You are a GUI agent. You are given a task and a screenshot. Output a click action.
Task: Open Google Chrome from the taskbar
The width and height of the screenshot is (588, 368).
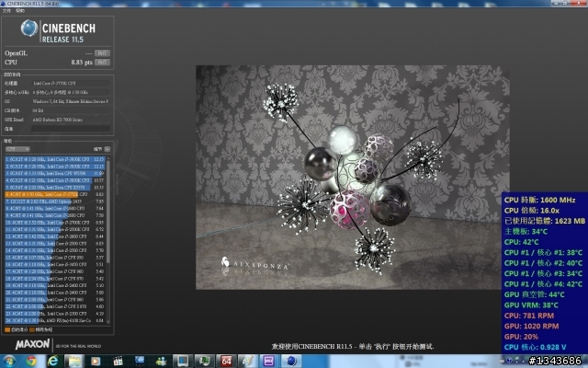click(x=31, y=362)
